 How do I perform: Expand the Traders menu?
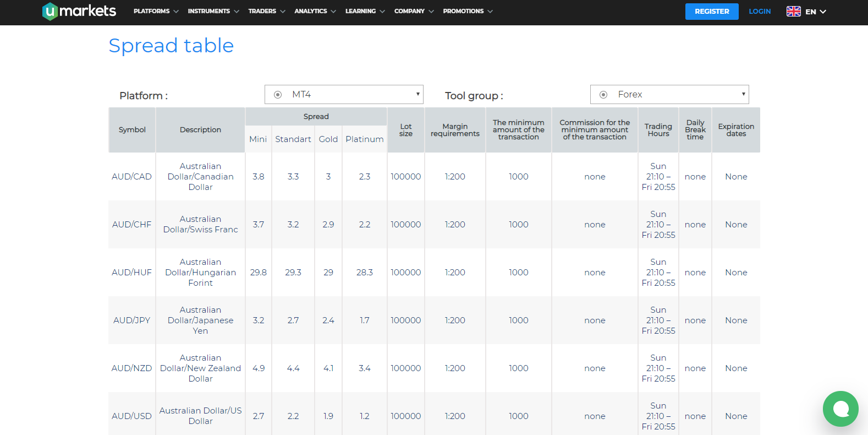pos(266,11)
